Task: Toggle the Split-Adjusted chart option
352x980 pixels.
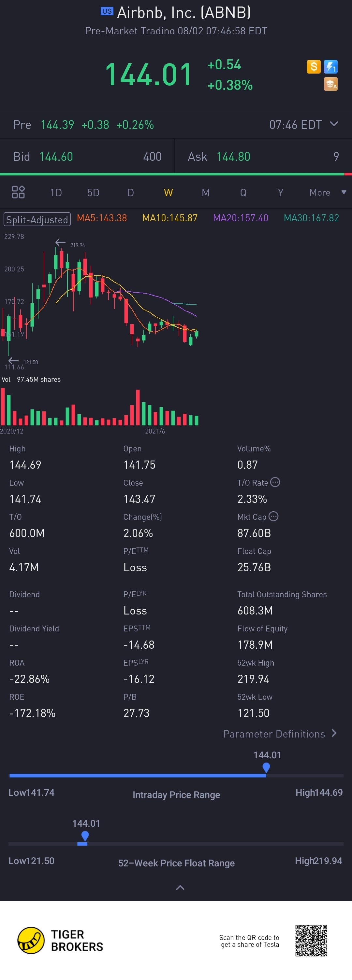Action: tap(37, 219)
